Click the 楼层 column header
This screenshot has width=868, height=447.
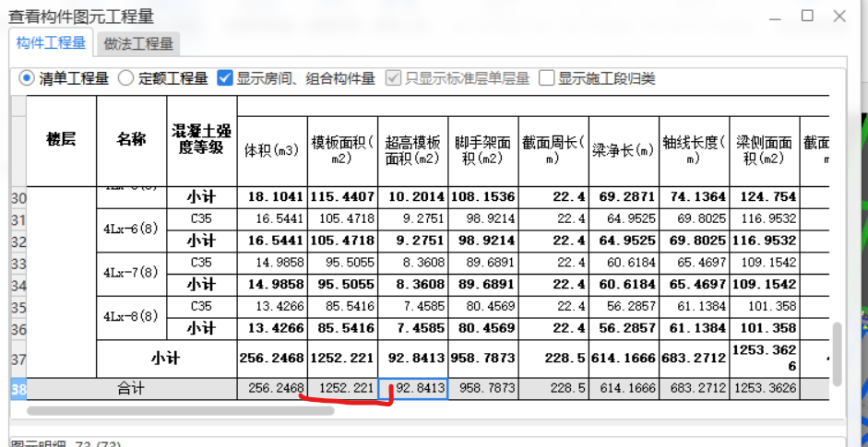point(62,140)
